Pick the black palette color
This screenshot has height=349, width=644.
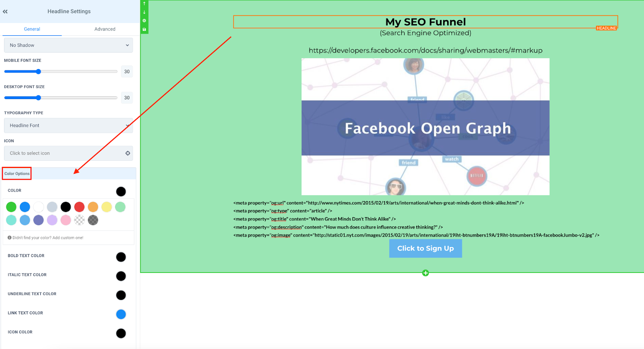[66, 207]
